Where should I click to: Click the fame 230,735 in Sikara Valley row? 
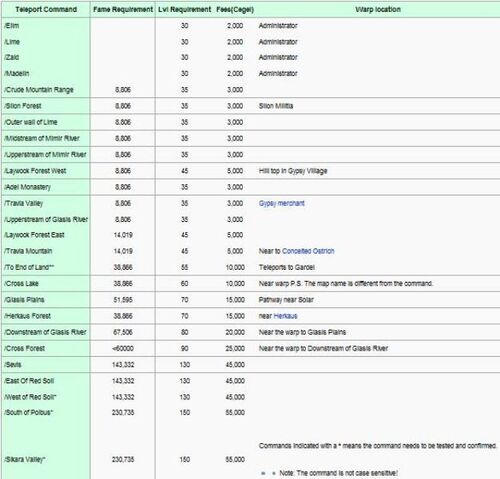[123, 459]
